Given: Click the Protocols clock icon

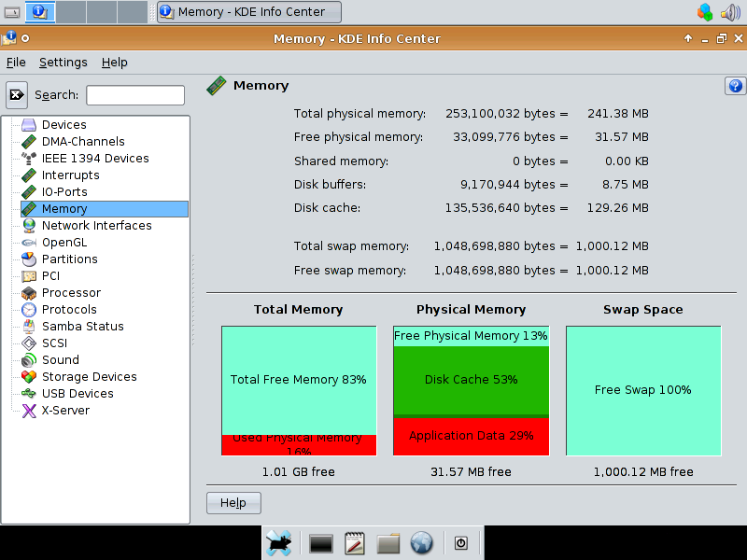Looking at the screenshot, I should coord(29,310).
